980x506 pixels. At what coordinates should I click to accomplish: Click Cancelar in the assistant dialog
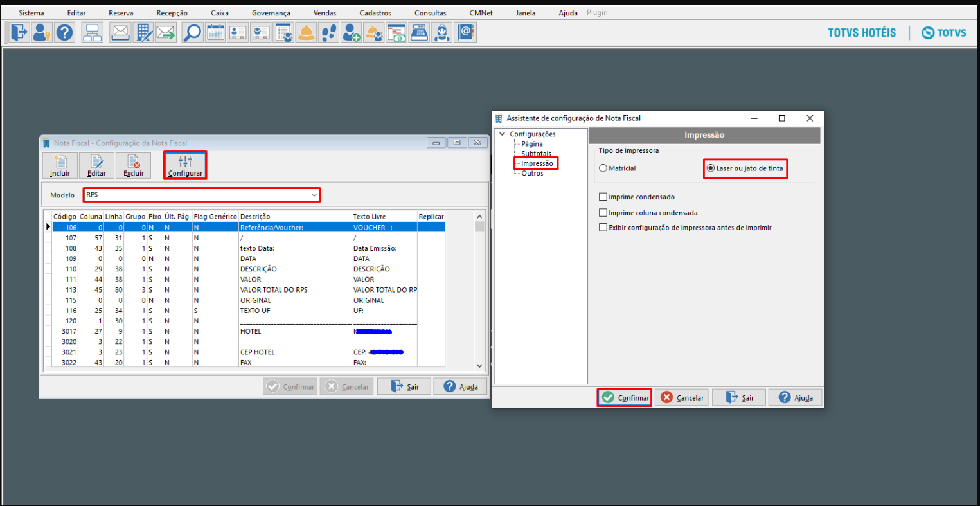pos(682,397)
